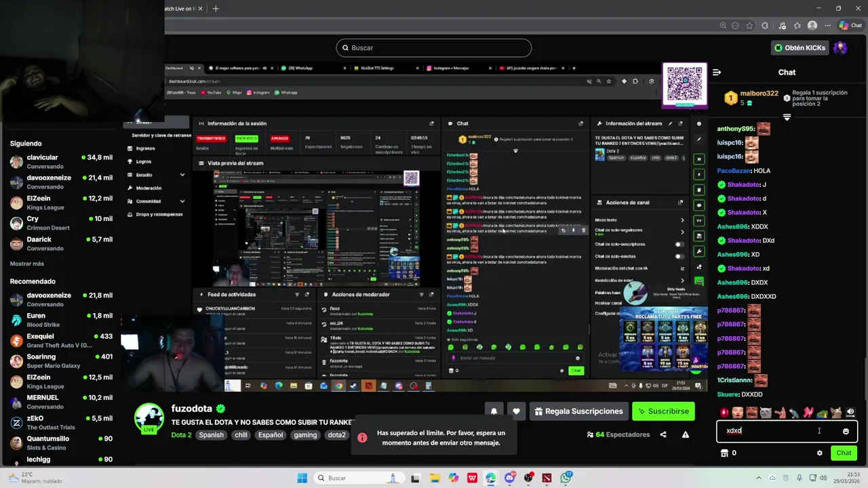This screenshot has width=868, height=488.
Task: Open Dota 2 from taskbar
Action: (x=547, y=478)
